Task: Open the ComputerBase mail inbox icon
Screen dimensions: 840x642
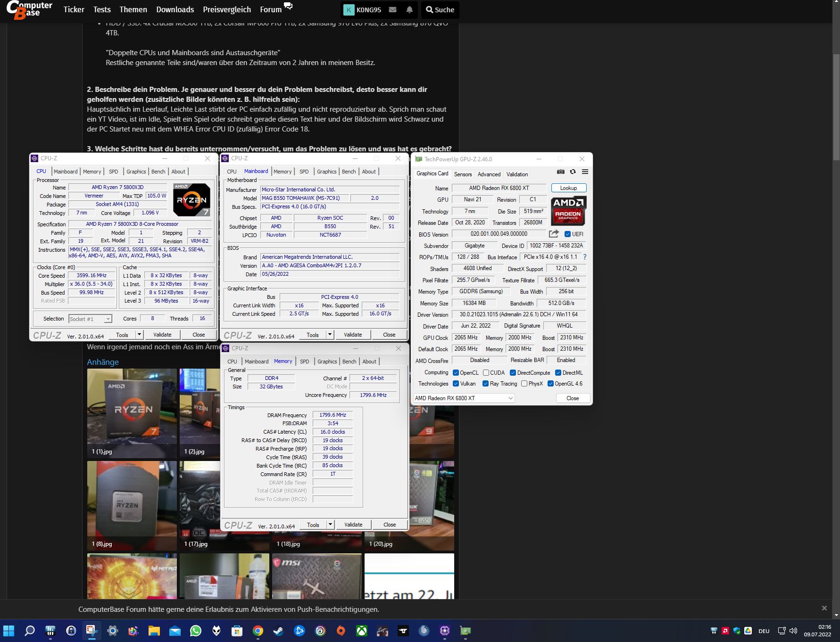Action: [x=392, y=9]
